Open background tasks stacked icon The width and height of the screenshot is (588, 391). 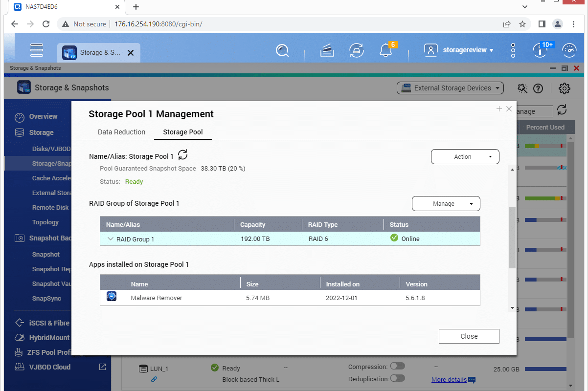click(x=327, y=50)
